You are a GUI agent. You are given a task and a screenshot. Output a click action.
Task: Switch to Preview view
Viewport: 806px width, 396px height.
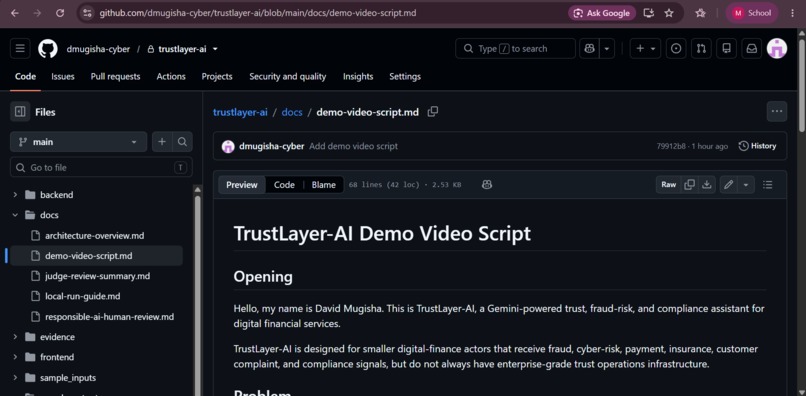242,185
